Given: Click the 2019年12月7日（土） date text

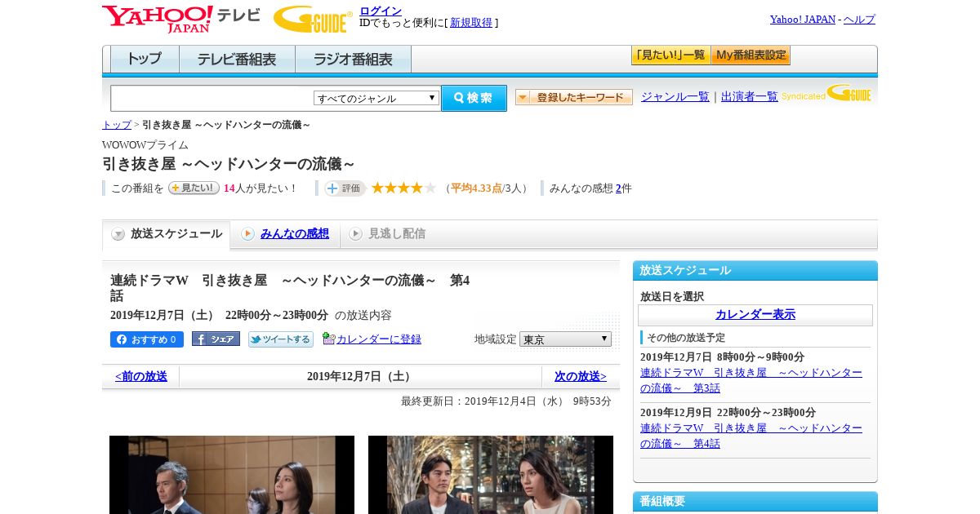Looking at the screenshot, I should 360,377.
